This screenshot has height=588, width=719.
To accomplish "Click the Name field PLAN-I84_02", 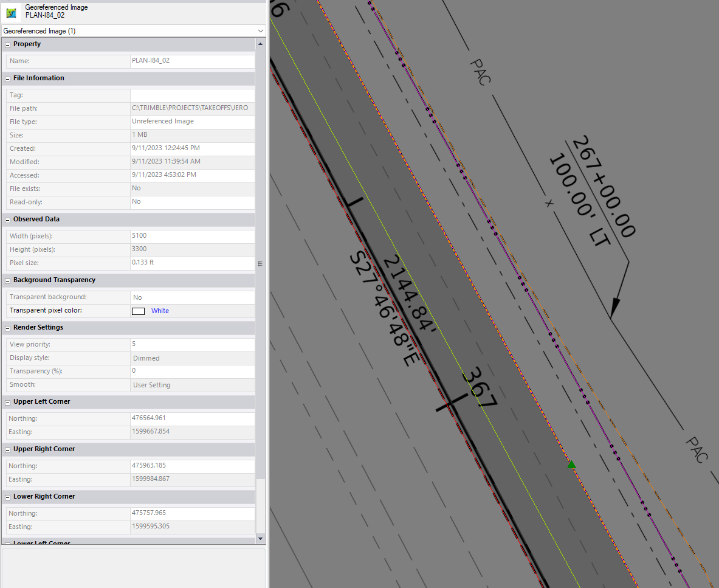I will coord(193,61).
